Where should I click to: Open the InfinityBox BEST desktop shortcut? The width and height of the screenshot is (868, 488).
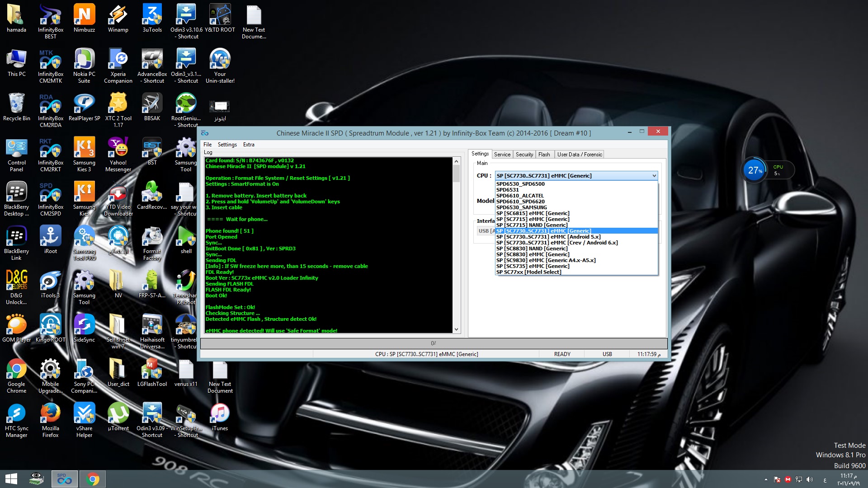pos(51,21)
